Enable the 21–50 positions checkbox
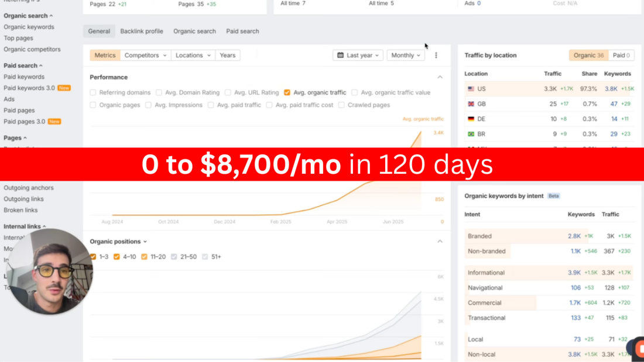 tap(174, 256)
